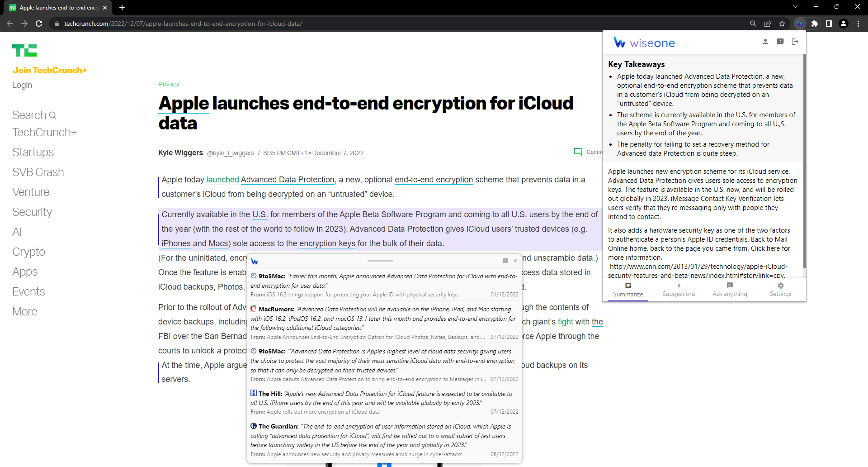Open the Chrome profile avatar
Screen dimensions: 868x467
pyautogui.click(x=843, y=24)
